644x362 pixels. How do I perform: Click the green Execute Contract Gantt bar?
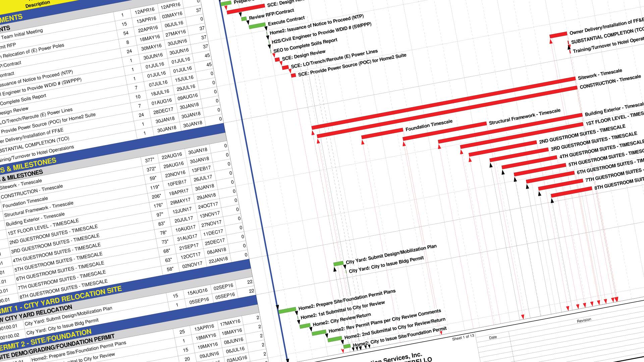(257, 25)
